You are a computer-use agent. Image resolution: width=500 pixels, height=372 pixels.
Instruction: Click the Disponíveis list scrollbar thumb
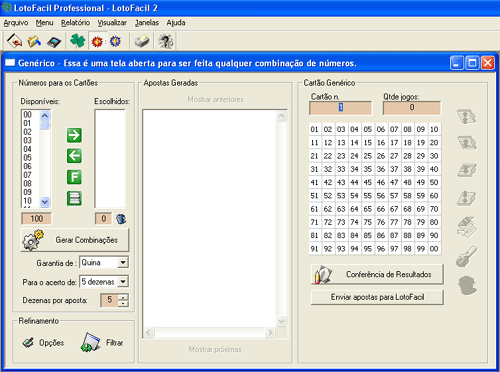click(45, 125)
